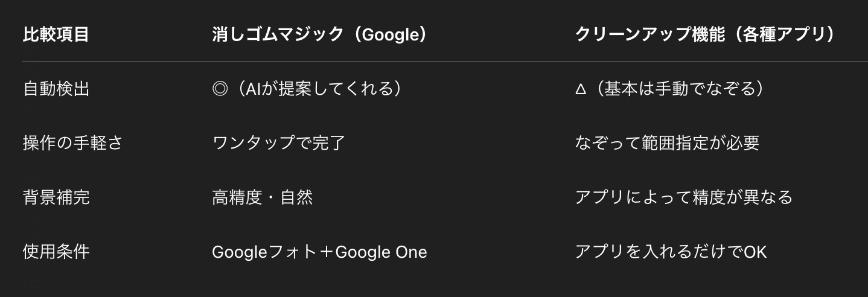The height and width of the screenshot is (297, 868).
Task: Select the 自動検出 row label
Action: pos(56,89)
